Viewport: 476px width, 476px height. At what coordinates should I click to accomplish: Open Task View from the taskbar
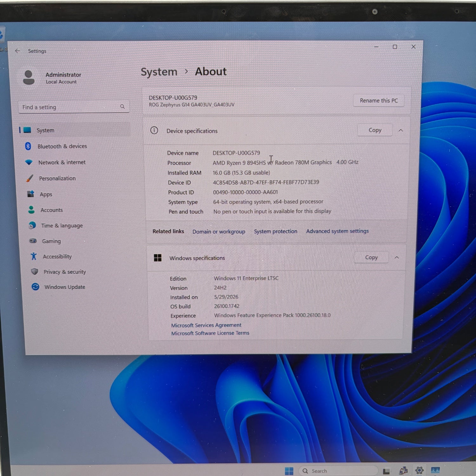(386, 471)
